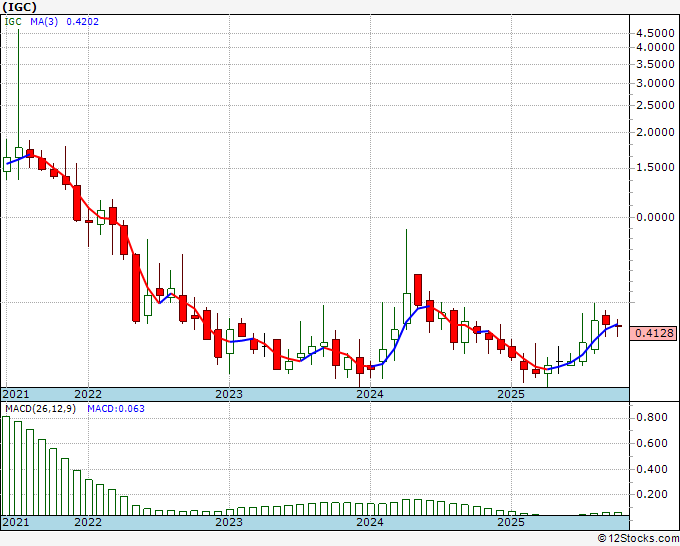The height and width of the screenshot is (546, 680).
Task: Click the 2022 label on MACD time axis
Action: (88, 522)
